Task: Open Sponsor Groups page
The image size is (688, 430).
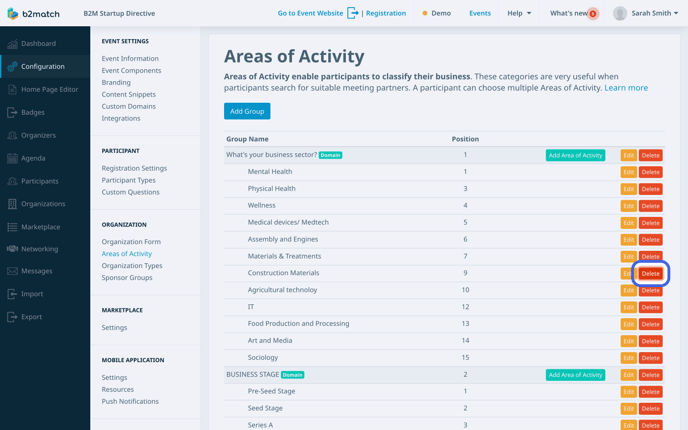Action: pyautogui.click(x=127, y=278)
